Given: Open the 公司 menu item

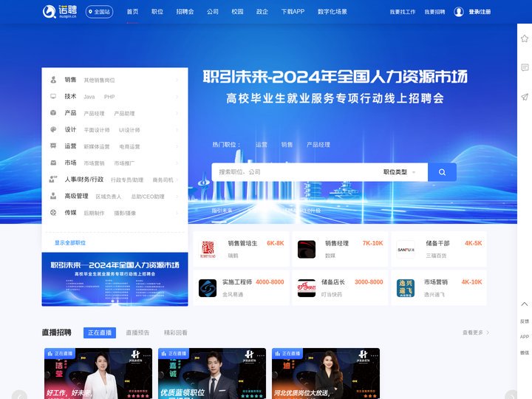Looking at the screenshot, I should point(212,12).
